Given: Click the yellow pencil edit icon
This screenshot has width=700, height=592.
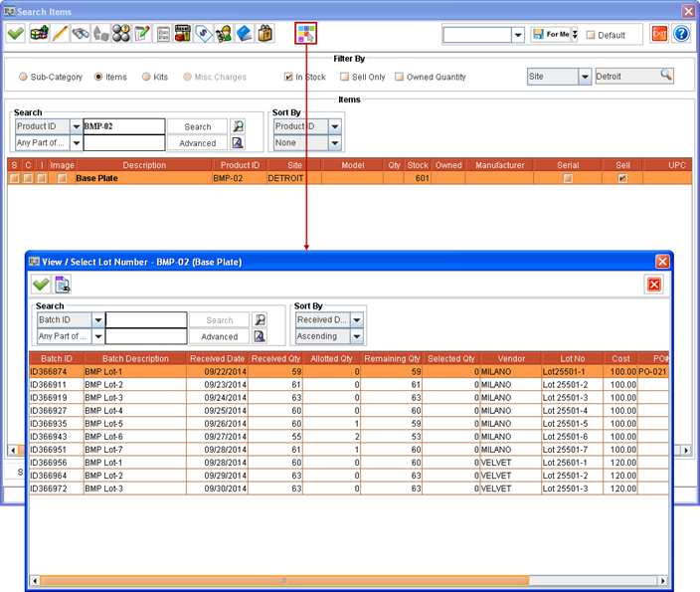Looking at the screenshot, I should (60, 34).
